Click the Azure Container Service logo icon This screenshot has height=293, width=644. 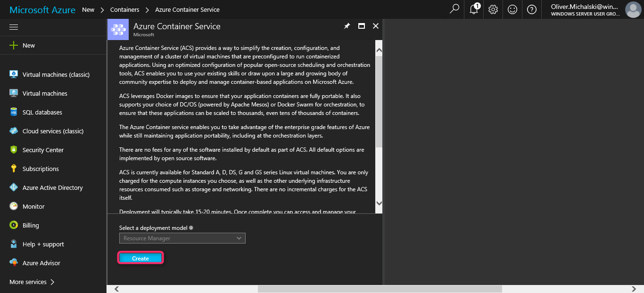(118, 29)
